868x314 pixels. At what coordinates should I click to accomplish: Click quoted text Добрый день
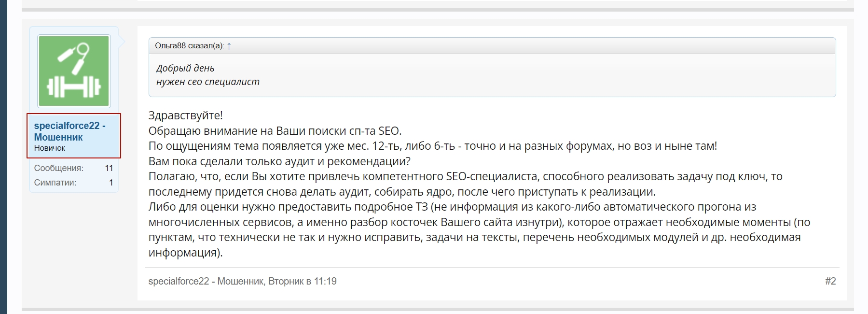click(x=185, y=68)
